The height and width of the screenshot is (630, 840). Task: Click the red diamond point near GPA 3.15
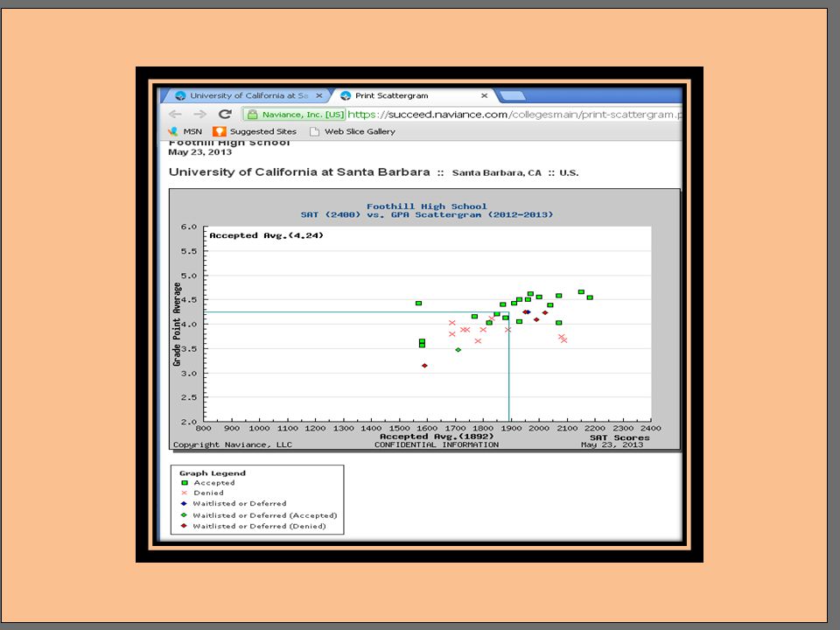pos(425,366)
